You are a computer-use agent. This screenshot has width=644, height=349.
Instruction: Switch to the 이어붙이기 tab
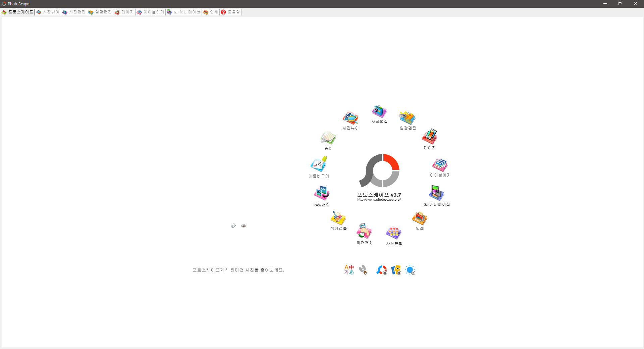tap(150, 12)
